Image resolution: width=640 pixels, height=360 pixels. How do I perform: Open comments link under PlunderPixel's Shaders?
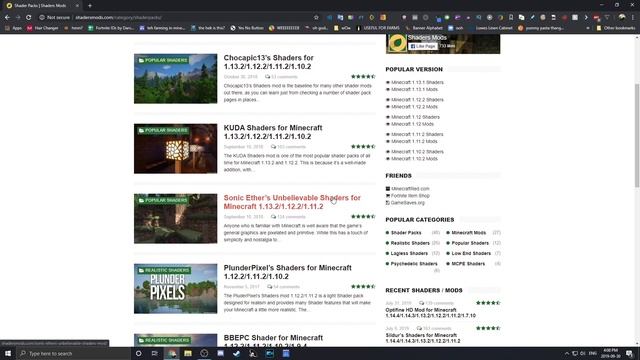coord(283,287)
